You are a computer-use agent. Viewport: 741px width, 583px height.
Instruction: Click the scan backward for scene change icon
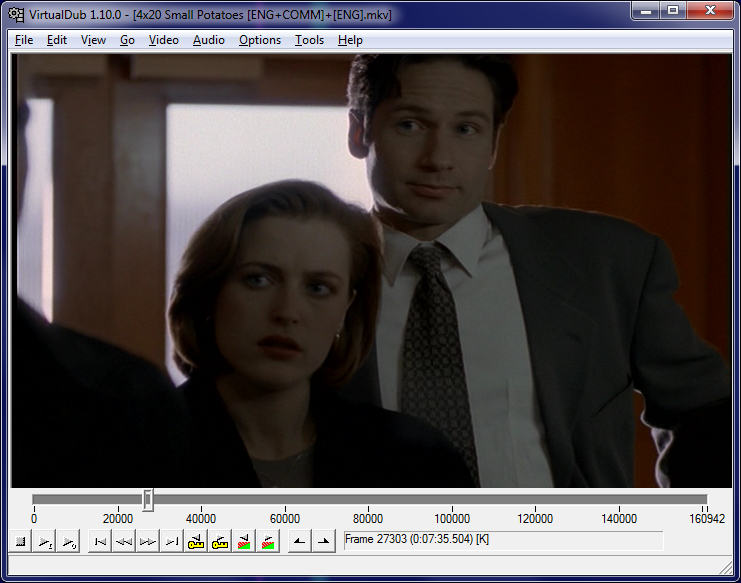click(244, 541)
